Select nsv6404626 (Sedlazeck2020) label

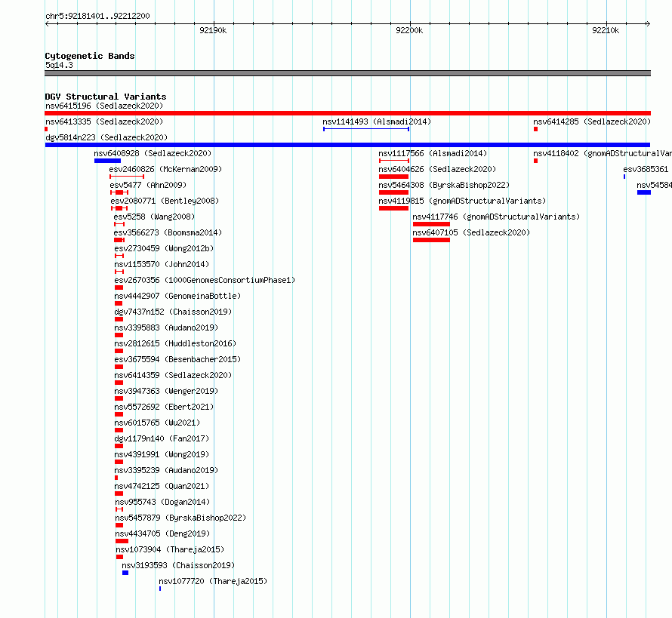(x=437, y=169)
